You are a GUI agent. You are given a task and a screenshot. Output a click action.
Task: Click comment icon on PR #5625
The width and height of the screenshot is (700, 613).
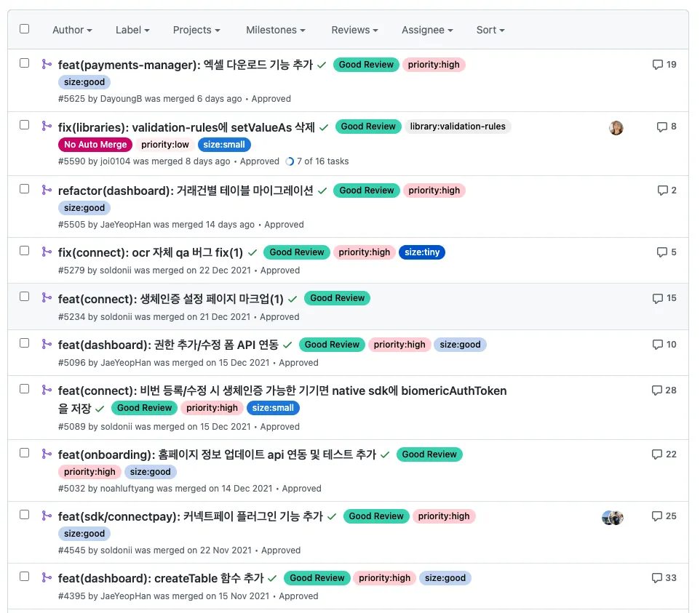pos(658,65)
